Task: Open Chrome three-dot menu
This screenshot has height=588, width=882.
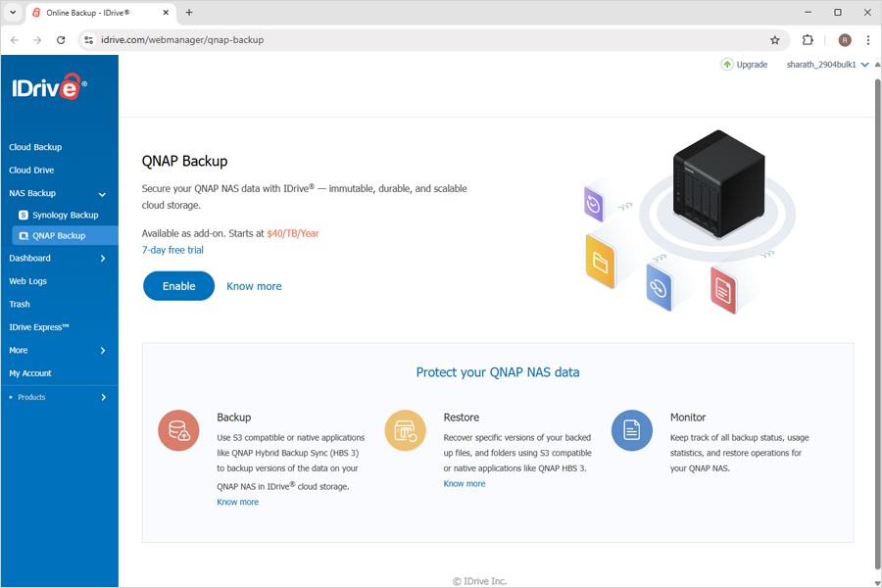Action: [x=868, y=40]
